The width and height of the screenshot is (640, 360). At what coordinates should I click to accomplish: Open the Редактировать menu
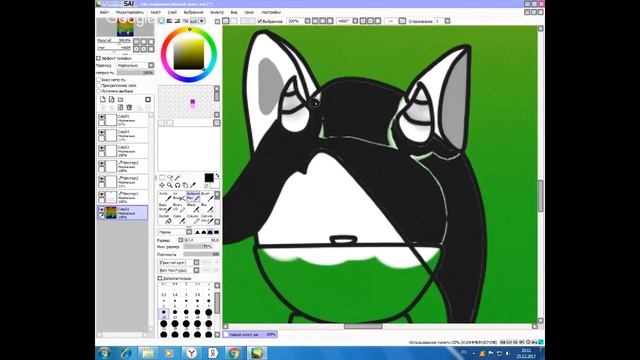tap(129, 13)
